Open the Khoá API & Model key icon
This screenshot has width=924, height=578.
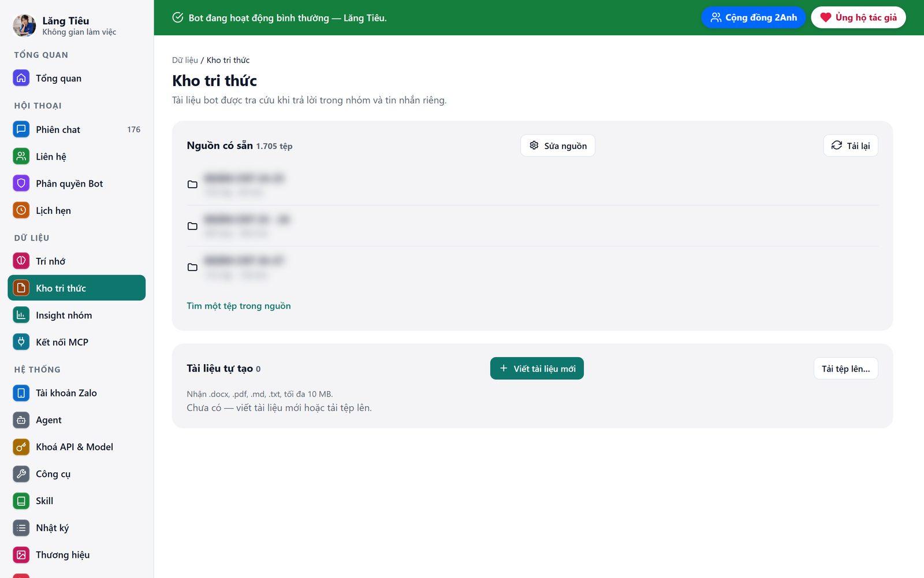21,447
